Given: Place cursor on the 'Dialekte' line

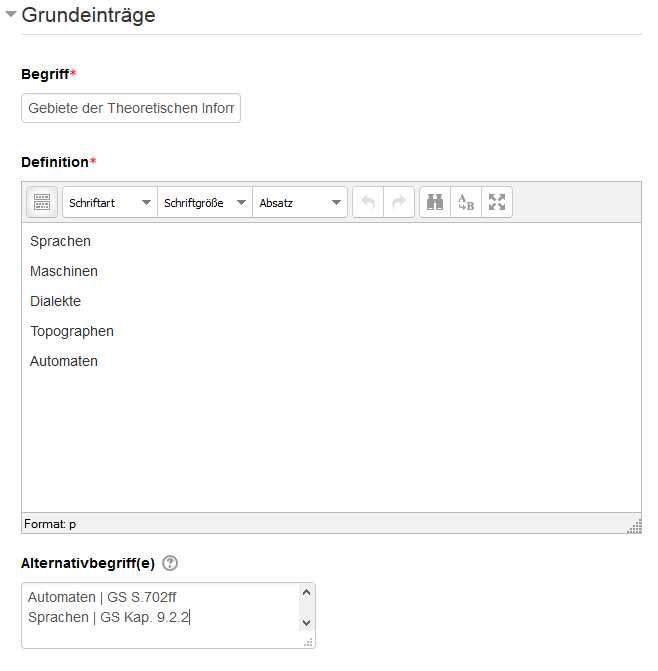Looking at the screenshot, I should [56, 301].
